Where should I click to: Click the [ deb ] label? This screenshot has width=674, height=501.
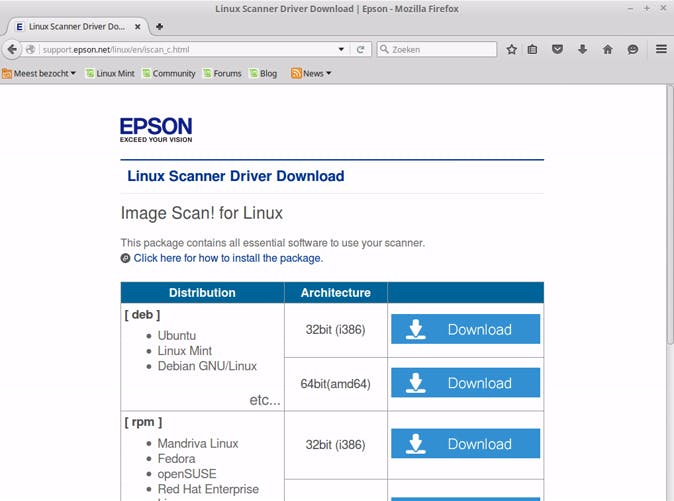[x=142, y=315]
